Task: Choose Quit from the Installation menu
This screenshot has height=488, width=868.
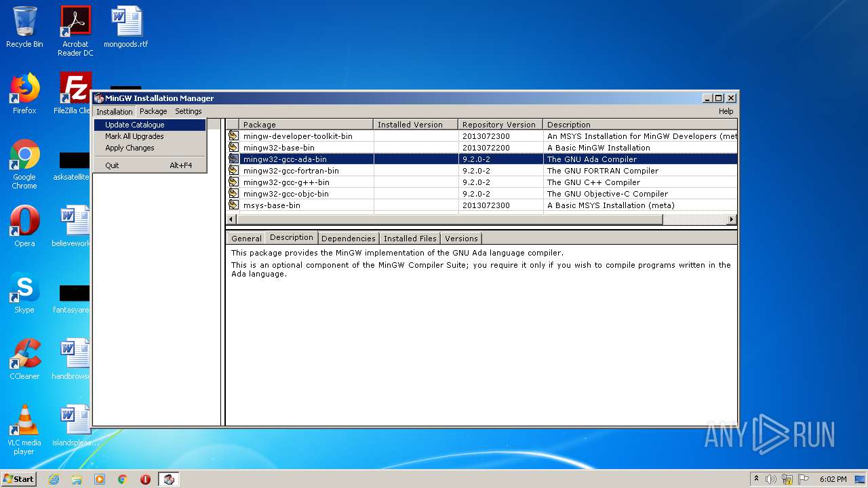Action: (x=150, y=165)
